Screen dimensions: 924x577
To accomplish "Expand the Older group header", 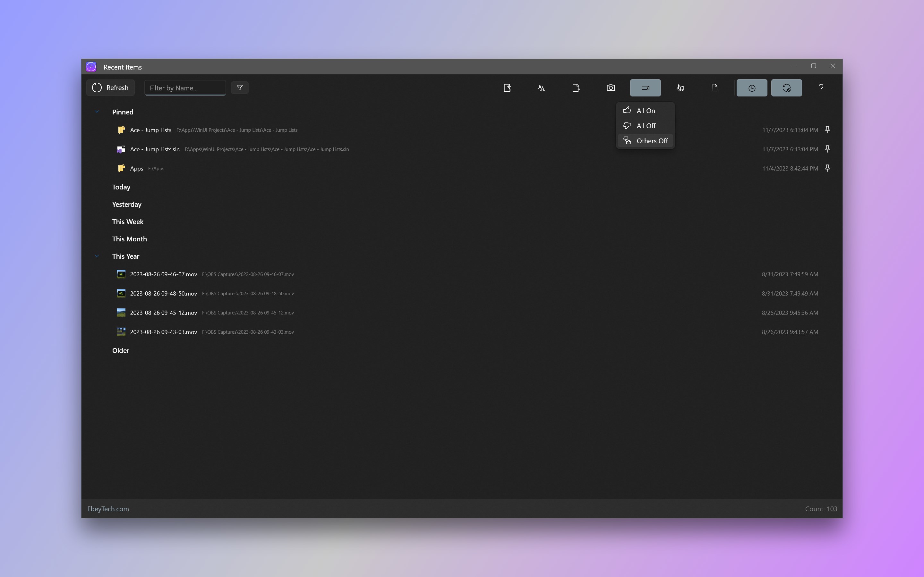I will click(121, 350).
